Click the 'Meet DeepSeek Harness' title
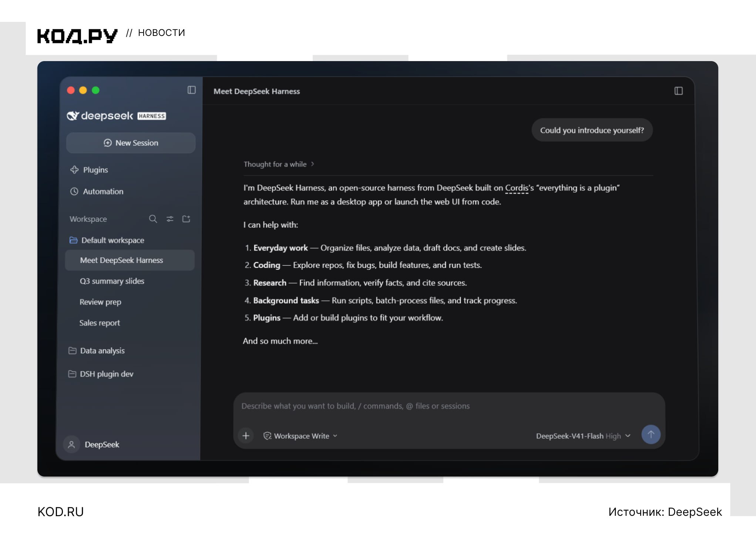 pyautogui.click(x=257, y=91)
